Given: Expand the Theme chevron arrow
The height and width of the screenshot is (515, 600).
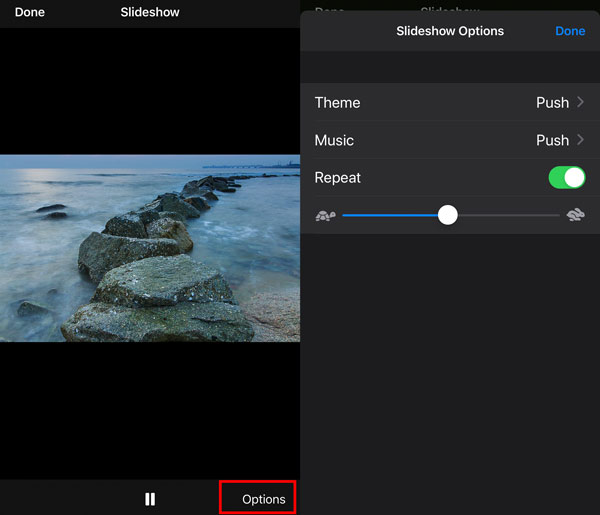Looking at the screenshot, I should (x=581, y=102).
